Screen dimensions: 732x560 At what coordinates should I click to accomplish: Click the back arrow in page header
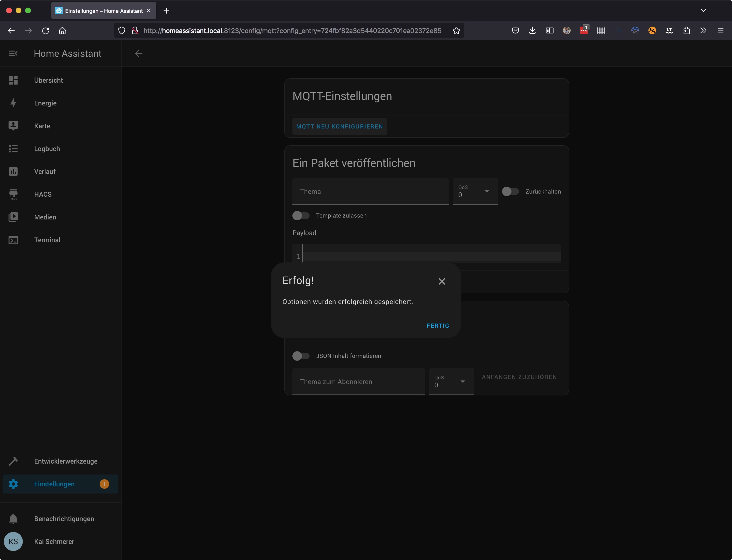tap(139, 53)
